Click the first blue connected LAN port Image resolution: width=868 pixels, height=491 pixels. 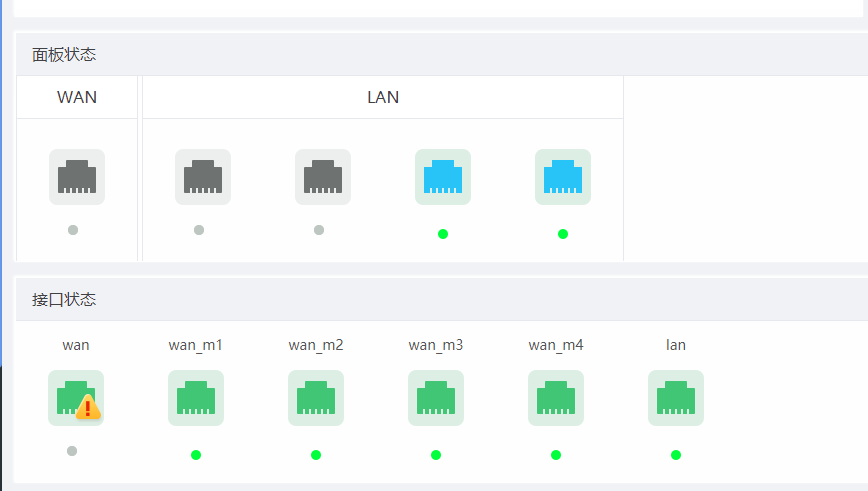tap(442, 177)
